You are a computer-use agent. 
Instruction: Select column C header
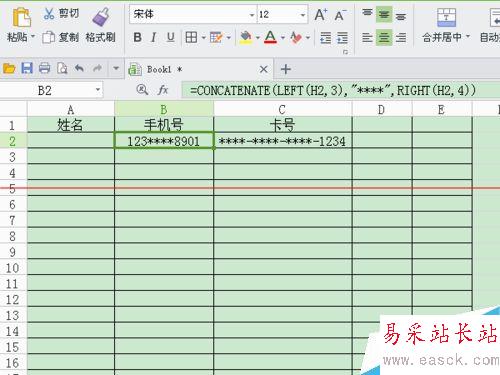click(283, 109)
